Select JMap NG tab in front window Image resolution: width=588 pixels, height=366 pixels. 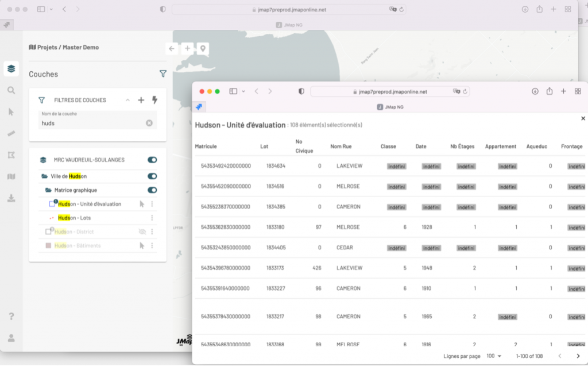pyautogui.click(x=390, y=107)
